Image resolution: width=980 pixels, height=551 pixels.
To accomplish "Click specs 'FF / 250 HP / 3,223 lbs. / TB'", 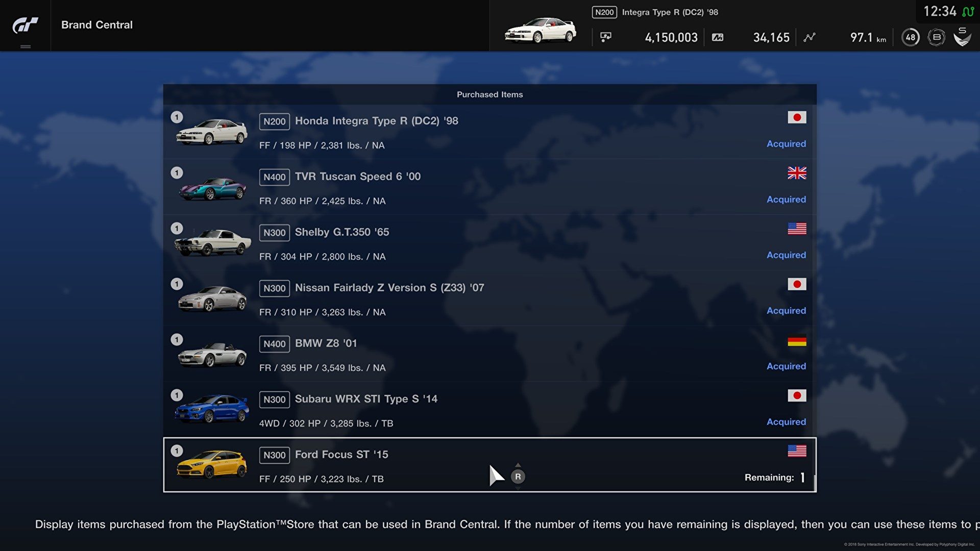I will click(x=322, y=479).
